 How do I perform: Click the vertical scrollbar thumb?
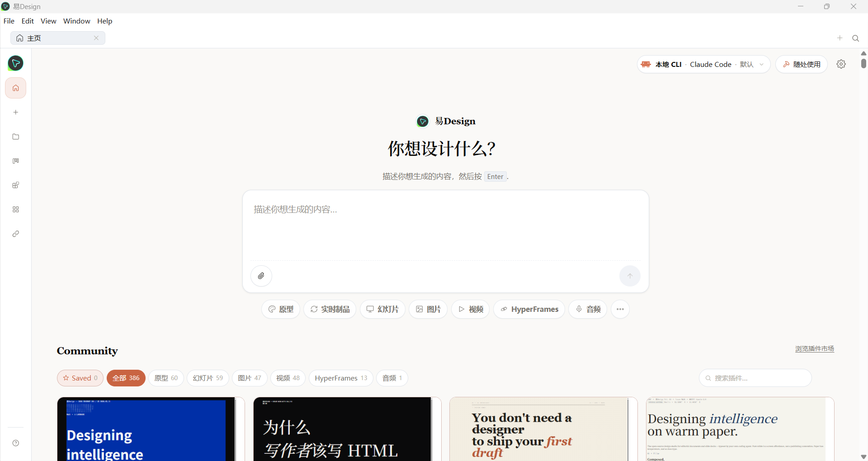863,63
